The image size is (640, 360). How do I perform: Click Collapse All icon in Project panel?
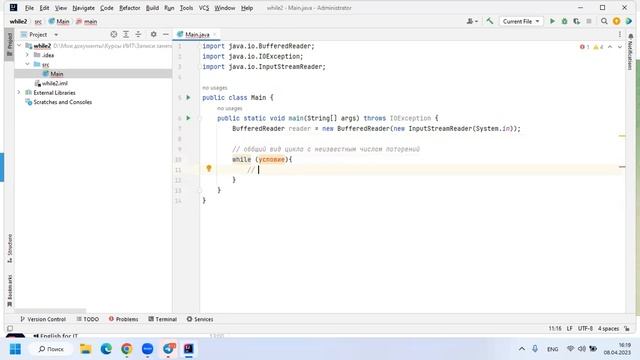[138, 35]
